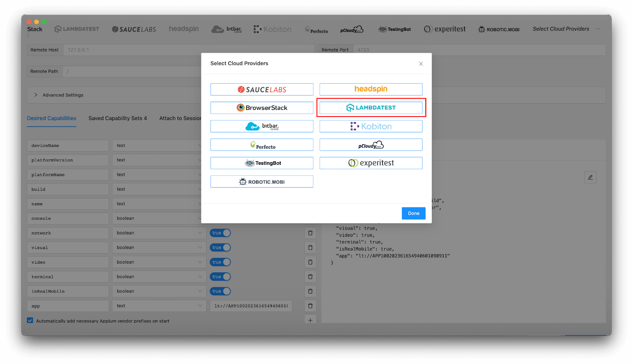
Task: Select the ROBOTIC.MOBI provider
Action: point(262,181)
